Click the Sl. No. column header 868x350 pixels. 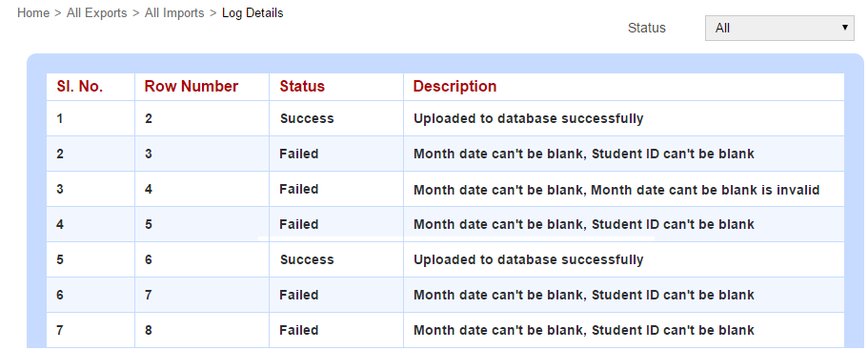[80, 87]
